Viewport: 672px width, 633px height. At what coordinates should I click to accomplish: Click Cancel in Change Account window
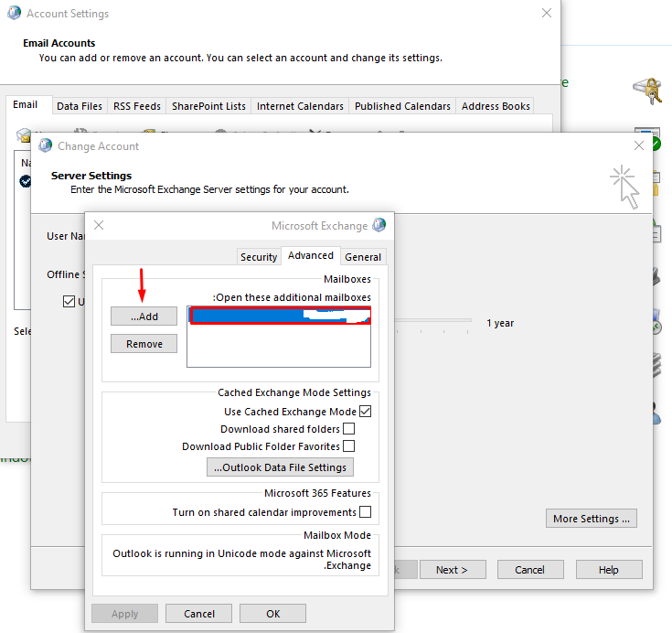click(x=530, y=570)
